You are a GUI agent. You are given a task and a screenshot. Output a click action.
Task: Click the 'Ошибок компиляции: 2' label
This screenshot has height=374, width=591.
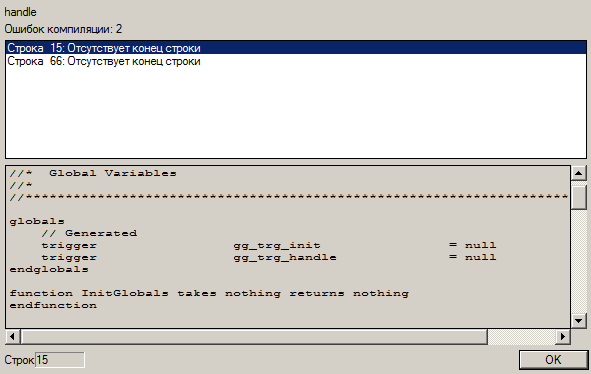pos(63,29)
